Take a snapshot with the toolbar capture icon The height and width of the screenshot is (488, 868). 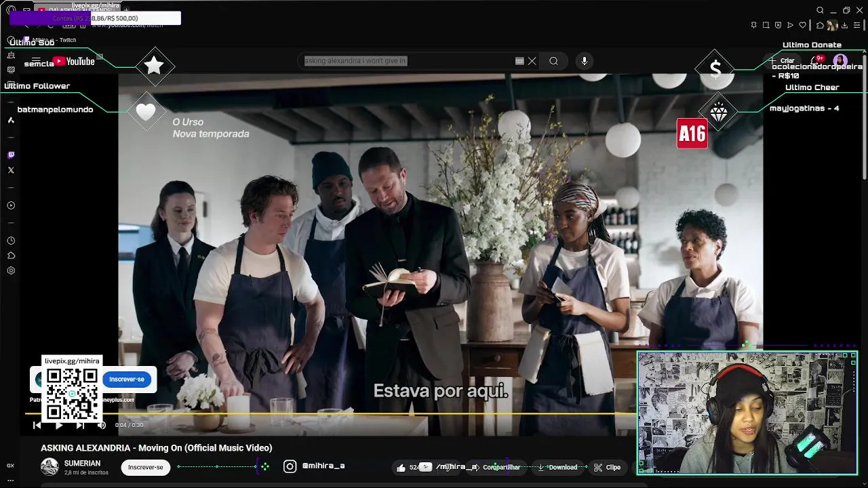point(766,25)
